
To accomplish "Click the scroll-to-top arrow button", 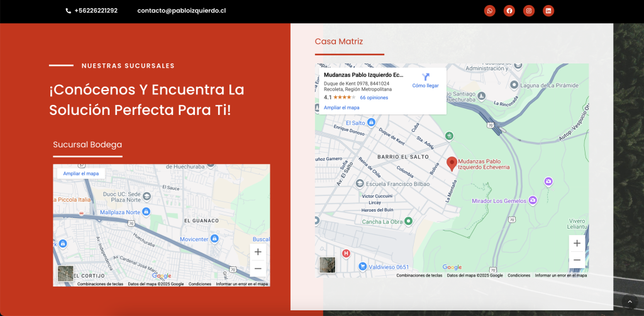I will [630, 302].
